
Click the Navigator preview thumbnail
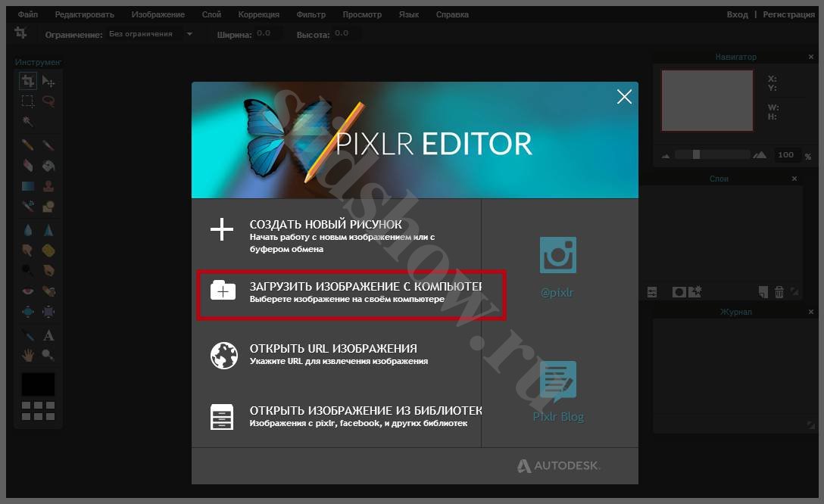coord(707,101)
